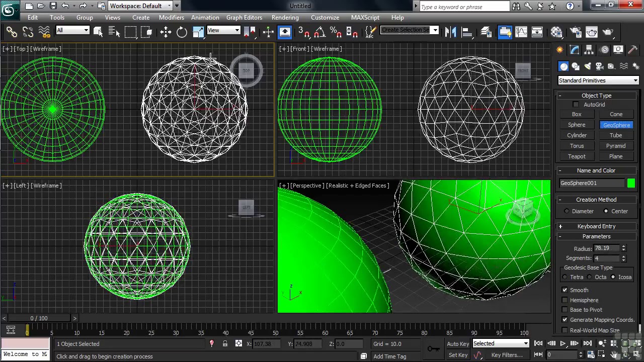
Task: Enable the AutoGrid checkbox
Action: click(x=576, y=105)
